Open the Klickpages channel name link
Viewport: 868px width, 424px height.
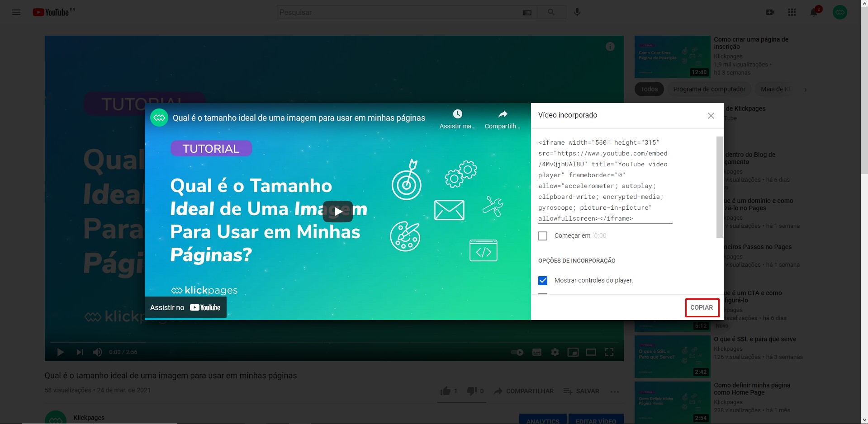89,418
